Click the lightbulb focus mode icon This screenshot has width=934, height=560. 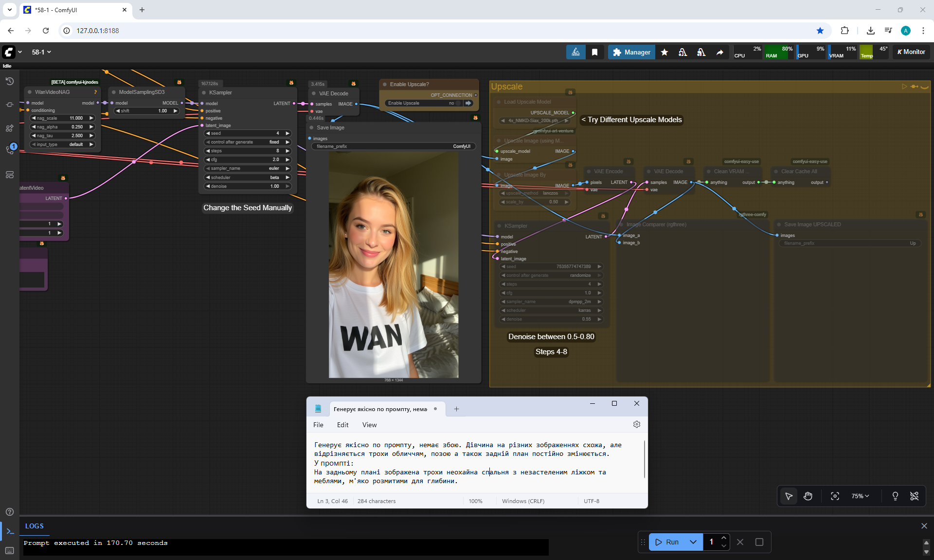pos(895,496)
